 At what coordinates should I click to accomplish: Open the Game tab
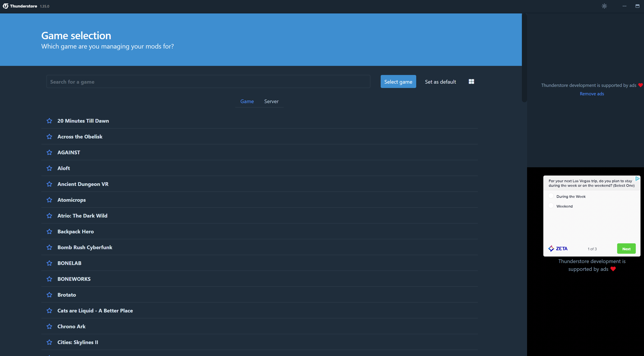pos(247,101)
